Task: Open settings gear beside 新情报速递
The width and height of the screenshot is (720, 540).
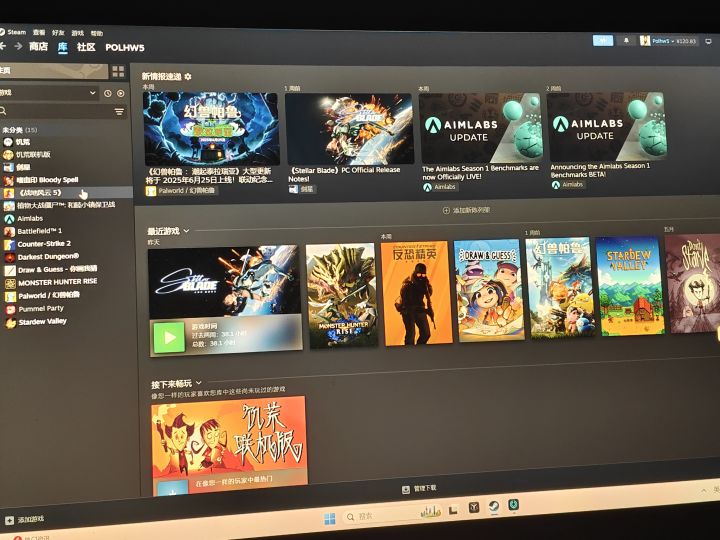Action: 188,77
